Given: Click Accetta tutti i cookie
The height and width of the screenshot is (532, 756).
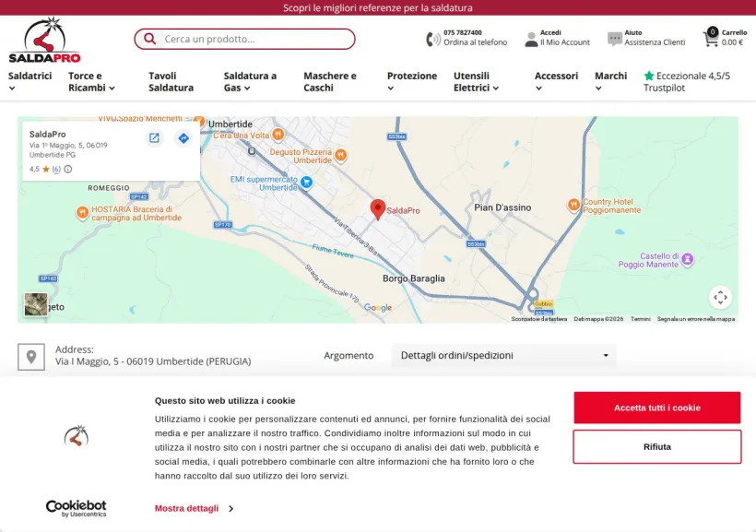Looking at the screenshot, I should (656, 408).
